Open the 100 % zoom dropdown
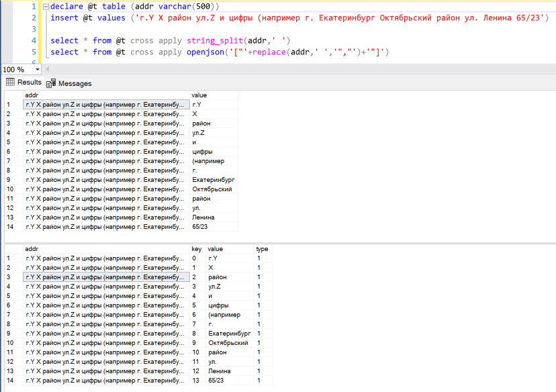This screenshot has height=392, width=556. 37,69
